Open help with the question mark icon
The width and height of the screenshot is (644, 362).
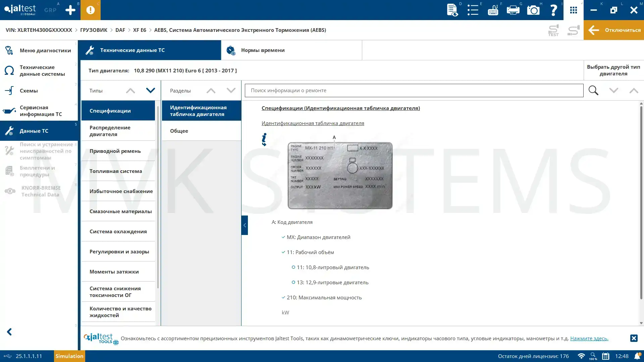click(x=553, y=10)
